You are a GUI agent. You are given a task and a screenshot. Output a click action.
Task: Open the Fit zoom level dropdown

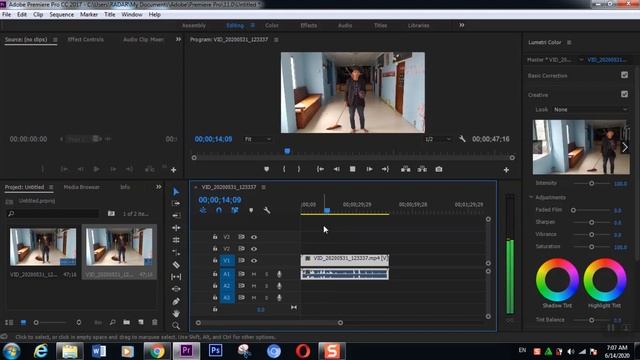click(258, 140)
